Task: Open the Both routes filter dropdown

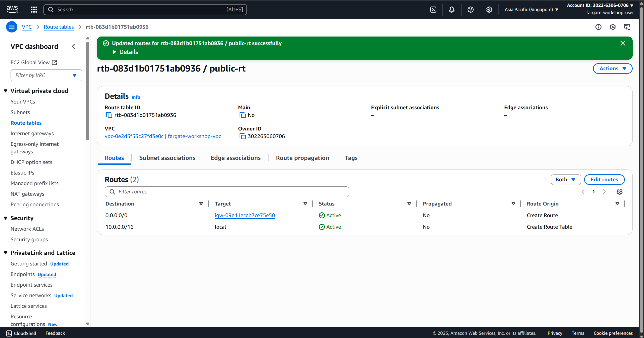Action: point(565,180)
